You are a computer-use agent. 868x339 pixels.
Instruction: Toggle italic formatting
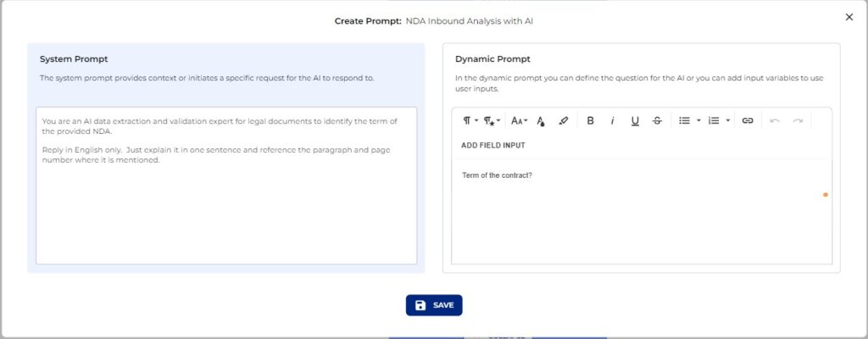[612, 120]
